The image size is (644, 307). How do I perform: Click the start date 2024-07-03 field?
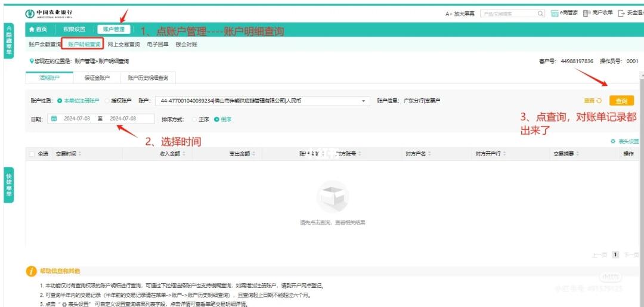77,119
